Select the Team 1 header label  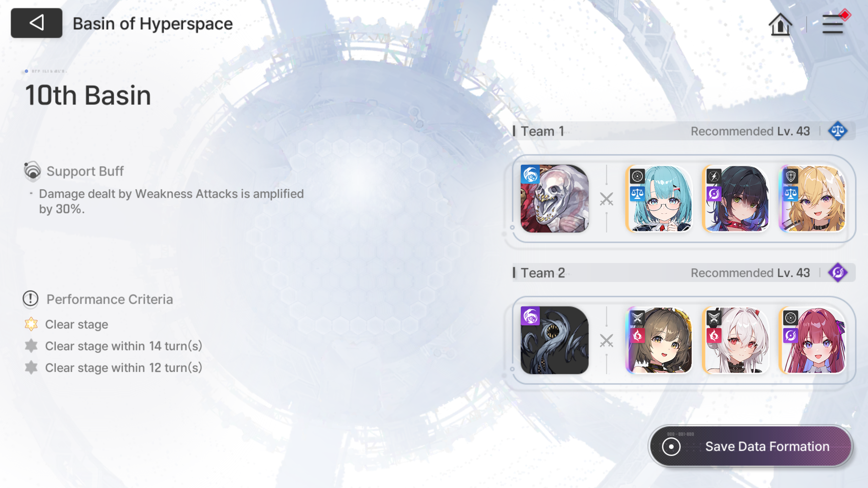click(542, 131)
